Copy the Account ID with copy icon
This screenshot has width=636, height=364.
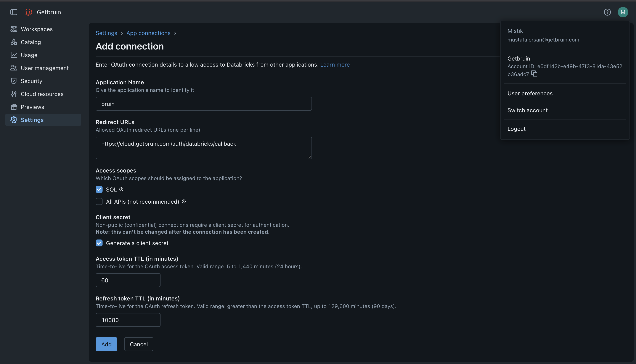tap(534, 73)
